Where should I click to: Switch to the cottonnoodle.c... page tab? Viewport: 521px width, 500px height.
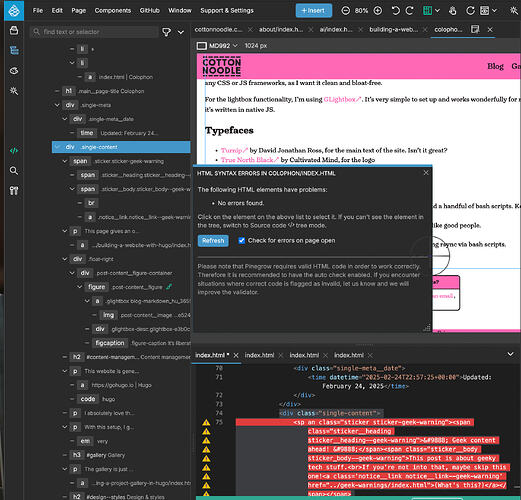click(219, 30)
